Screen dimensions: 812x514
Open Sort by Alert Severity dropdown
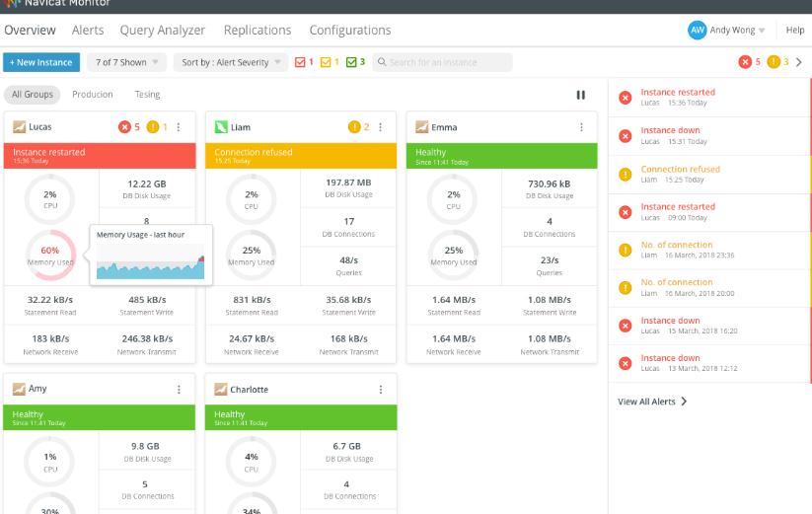click(x=231, y=62)
